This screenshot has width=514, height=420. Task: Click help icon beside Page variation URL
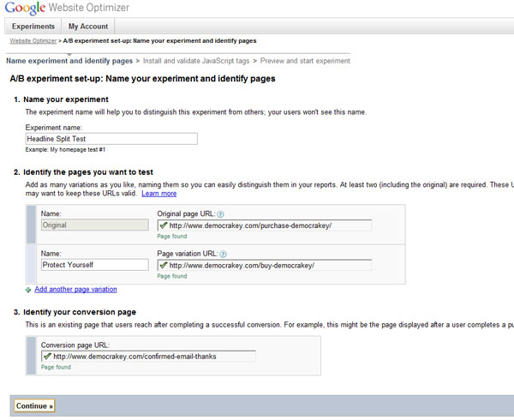pyautogui.click(x=223, y=254)
